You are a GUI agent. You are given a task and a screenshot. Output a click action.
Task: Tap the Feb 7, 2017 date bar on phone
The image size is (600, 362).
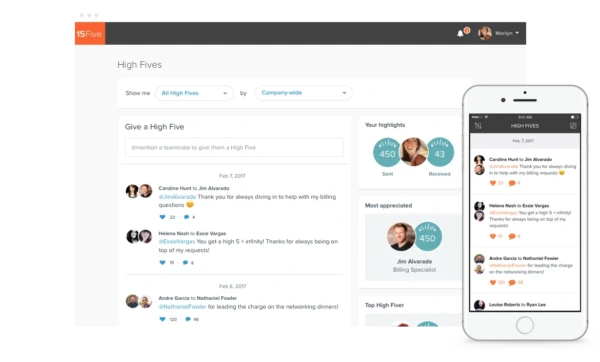(525, 141)
